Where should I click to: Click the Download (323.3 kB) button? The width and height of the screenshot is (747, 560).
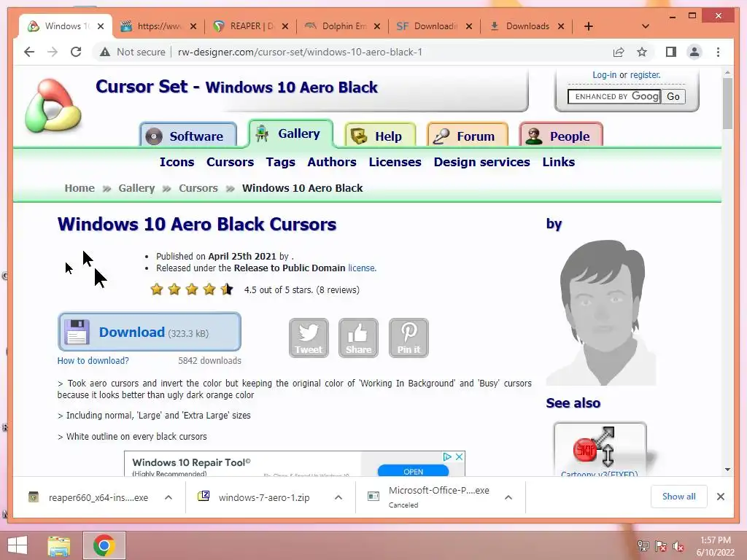149,332
